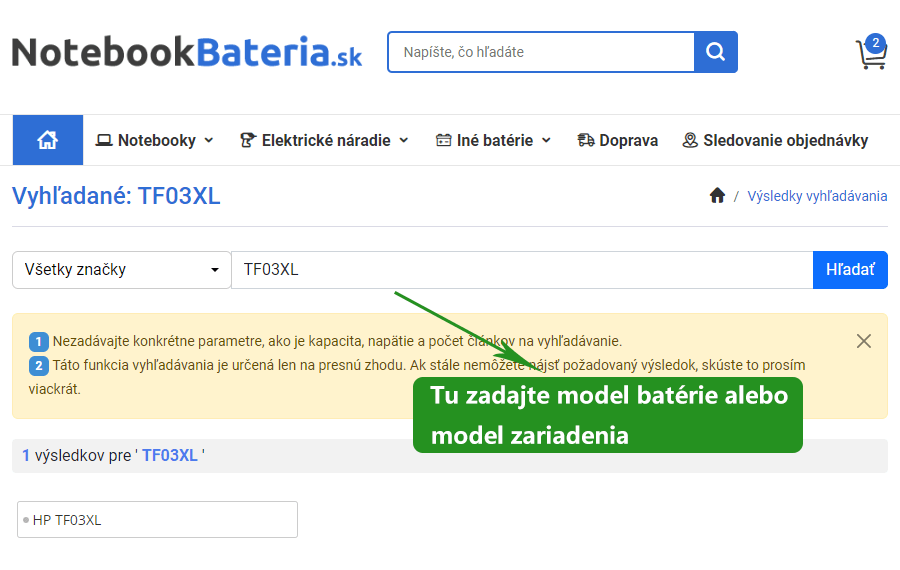Click the magnifier search button in header

[x=715, y=52]
